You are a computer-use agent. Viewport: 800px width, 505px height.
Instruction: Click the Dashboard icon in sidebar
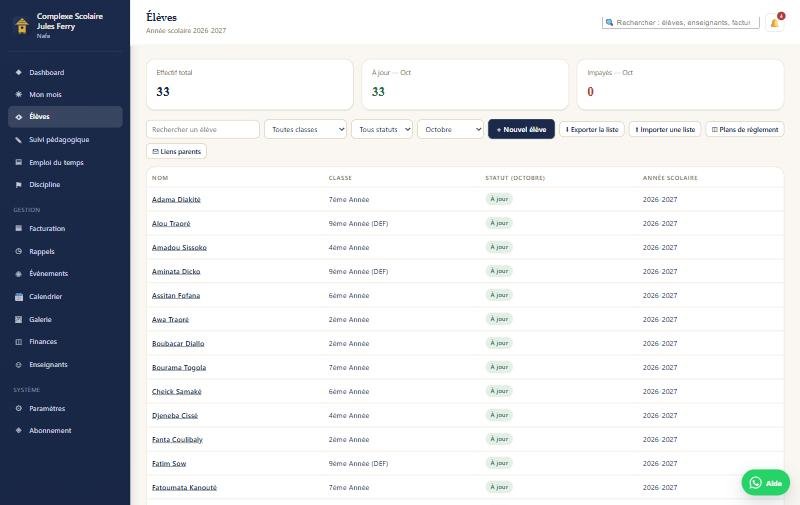tap(19, 72)
